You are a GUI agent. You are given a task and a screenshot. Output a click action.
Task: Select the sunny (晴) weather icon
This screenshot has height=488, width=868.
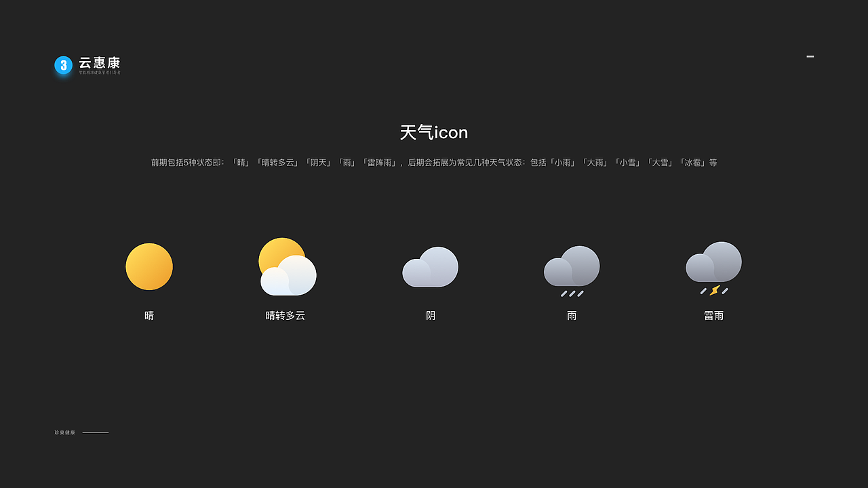point(149,266)
